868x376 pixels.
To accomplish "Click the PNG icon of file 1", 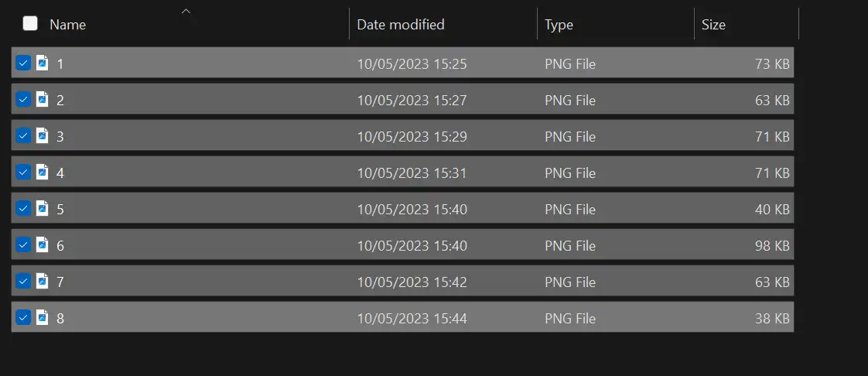I will coord(42,63).
